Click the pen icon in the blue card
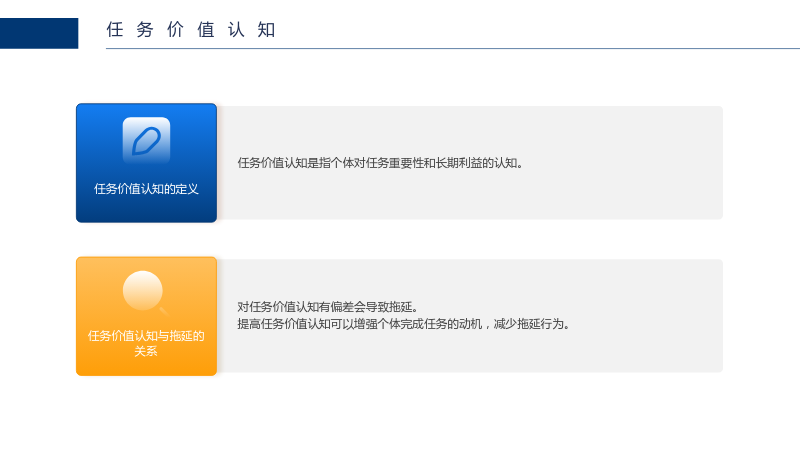This screenshot has height=450, width=800. coord(146,140)
